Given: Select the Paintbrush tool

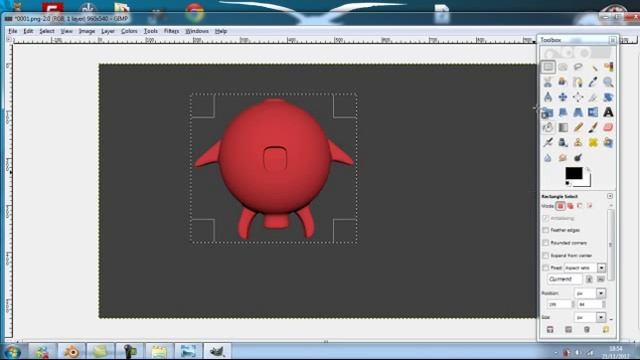Looking at the screenshot, I should 593,127.
